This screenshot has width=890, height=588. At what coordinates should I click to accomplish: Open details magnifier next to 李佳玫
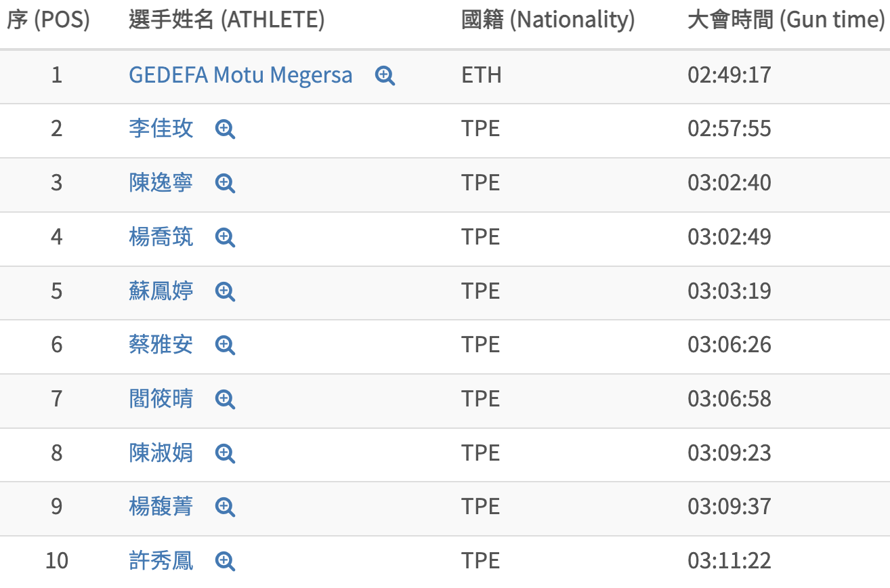point(225,129)
